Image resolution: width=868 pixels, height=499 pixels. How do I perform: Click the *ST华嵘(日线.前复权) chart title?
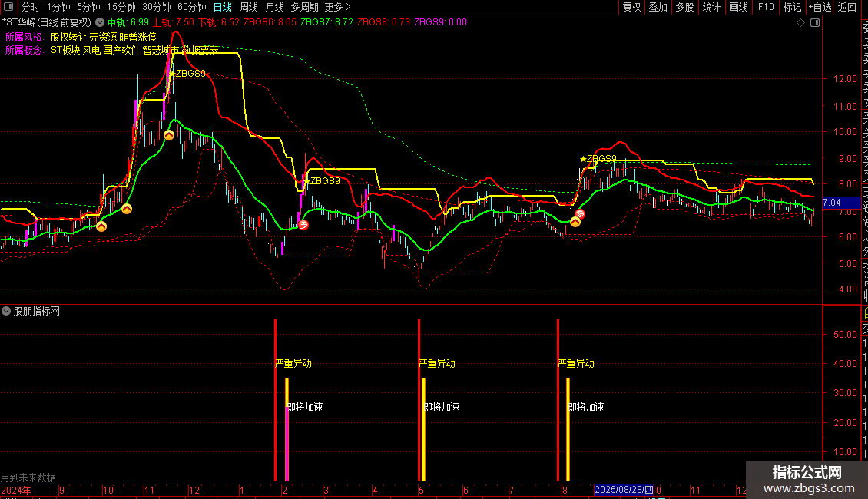[47, 22]
